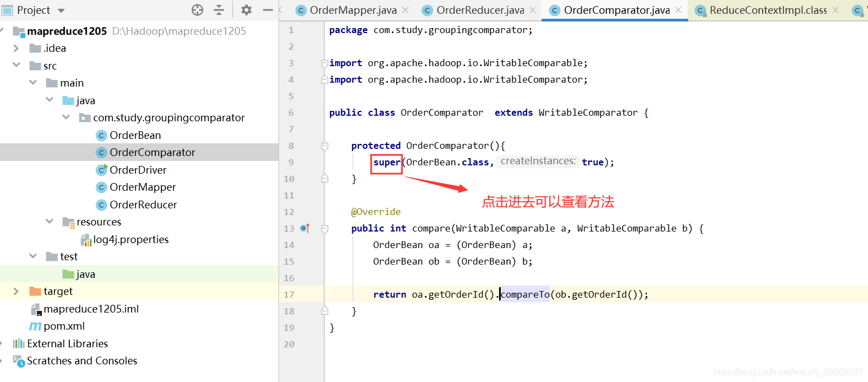
Task: Switch to the OrderMapper.java tab
Action: [353, 10]
